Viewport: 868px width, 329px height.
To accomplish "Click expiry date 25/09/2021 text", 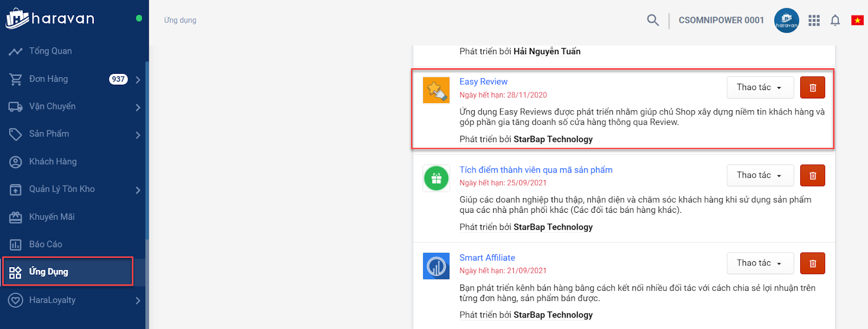I will 527,183.
